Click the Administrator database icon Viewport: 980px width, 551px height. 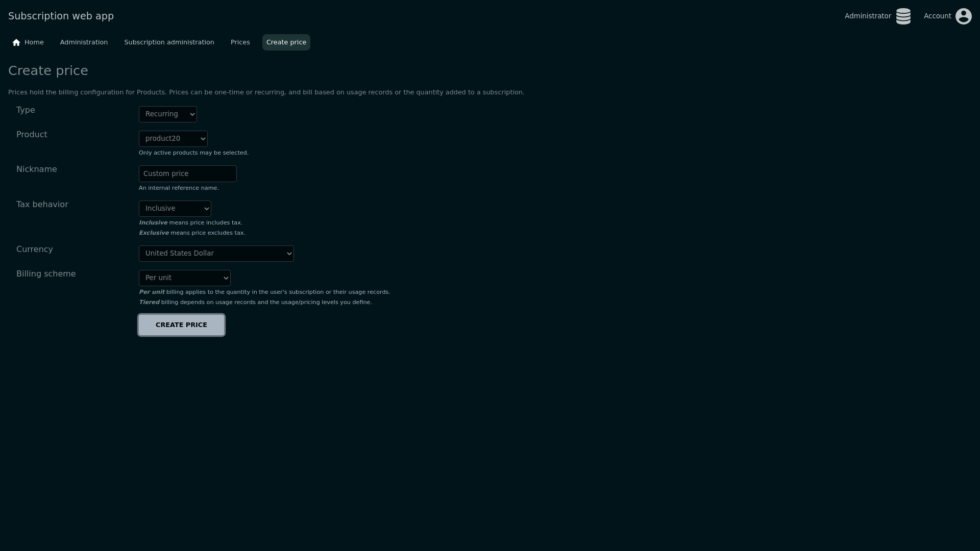click(x=903, y=16)
